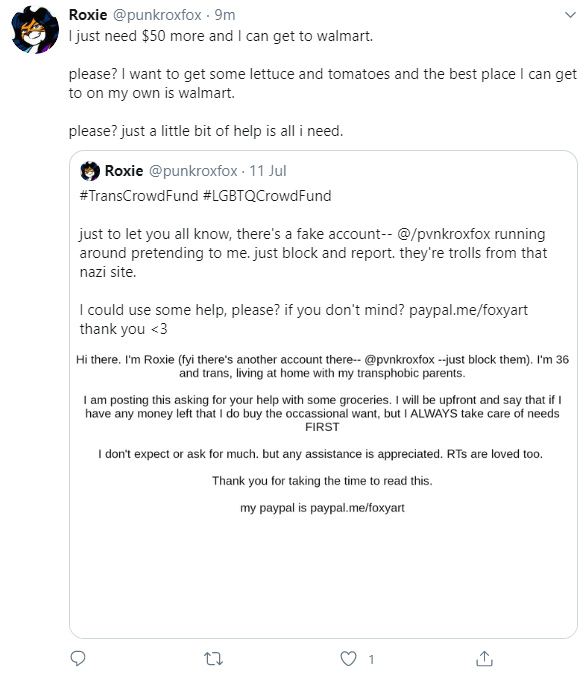This screenshot has width=585, height=676.
Task: Click the 11 Jul date on quoted tweet
Action: tap(268, 171)
